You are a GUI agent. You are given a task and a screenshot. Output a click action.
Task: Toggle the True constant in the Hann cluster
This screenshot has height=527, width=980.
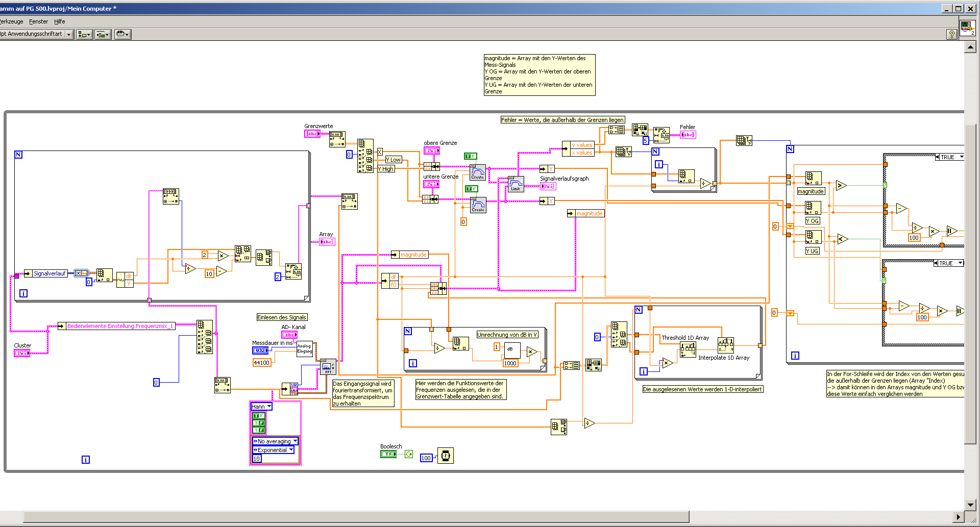pyautogui.click(x=259, y=416)
